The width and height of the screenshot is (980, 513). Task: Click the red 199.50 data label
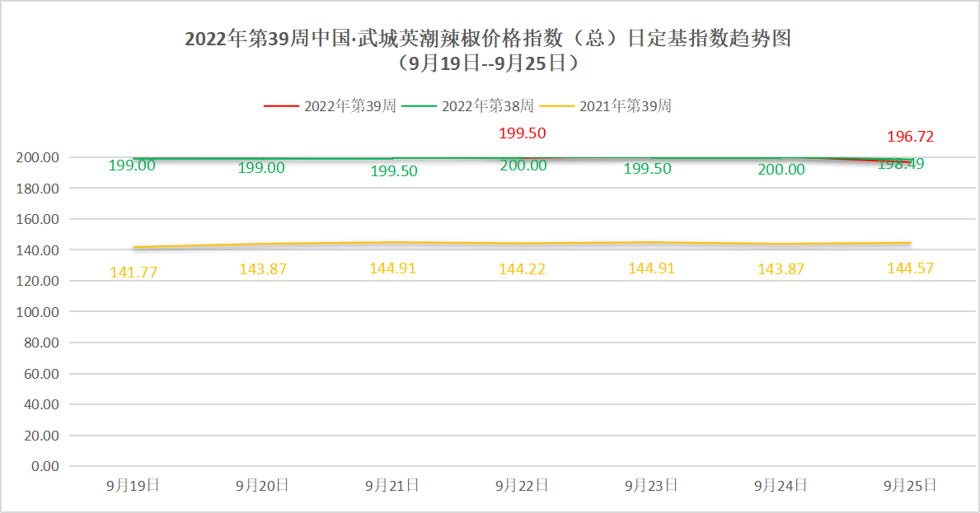coord(523,133)
